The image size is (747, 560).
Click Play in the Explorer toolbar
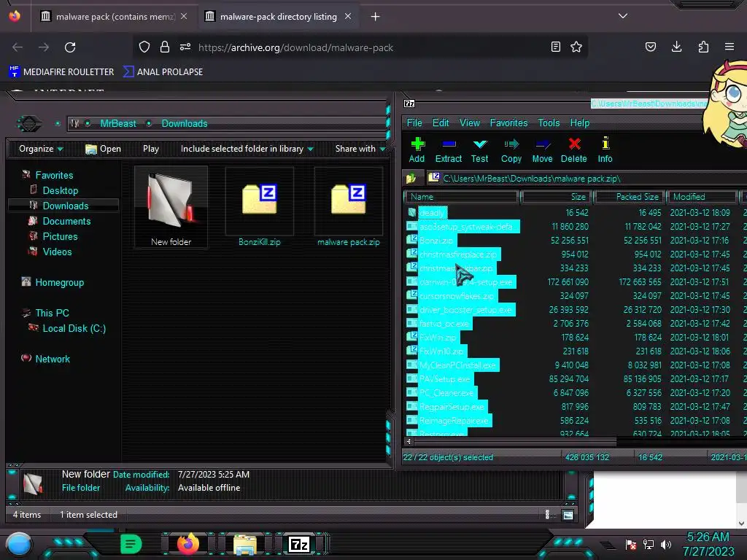coord(151,149)
